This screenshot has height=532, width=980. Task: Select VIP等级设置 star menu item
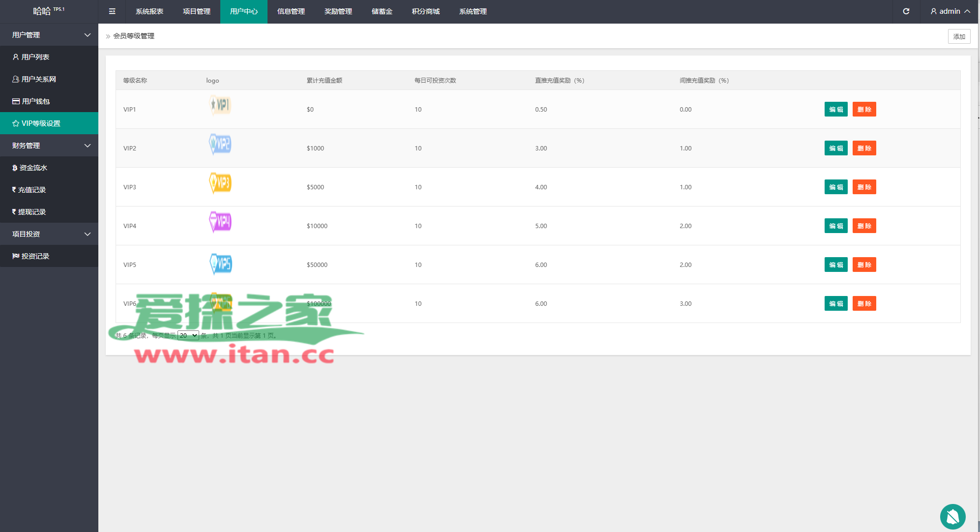click(41, 123)
